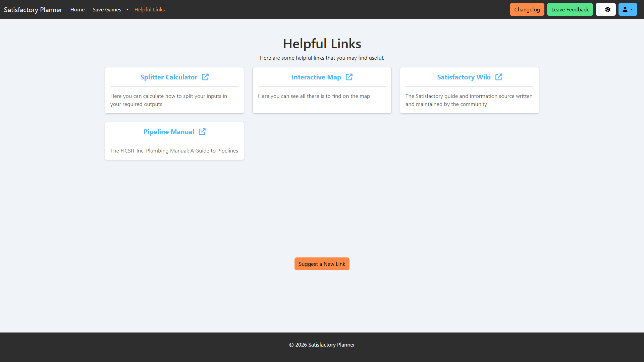This screenshot has height=362, width=644.
Task: Click the user profile icon top right
Action: point(625,9)
